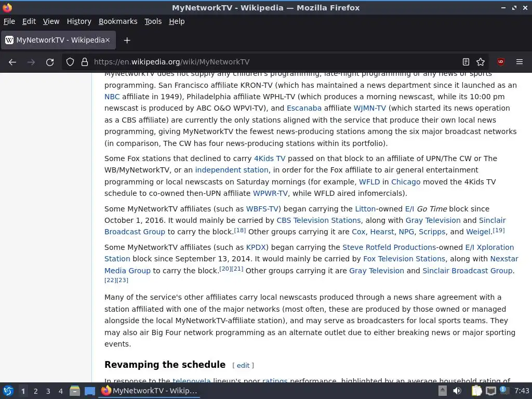Switch to workspace 1

pyautogui.click(x=23, y=391)
